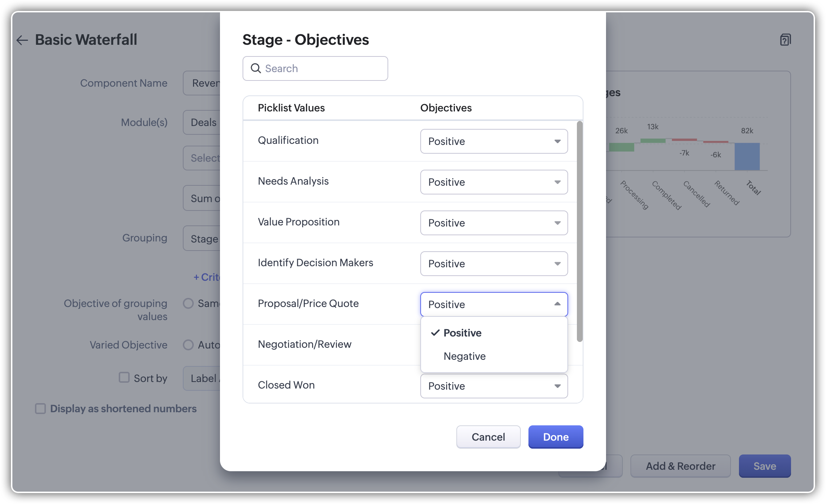Viewport: 826px width, 504px height.
Task: Choose Positive in the open dropdown list
Action: click(x=463, y=333)
